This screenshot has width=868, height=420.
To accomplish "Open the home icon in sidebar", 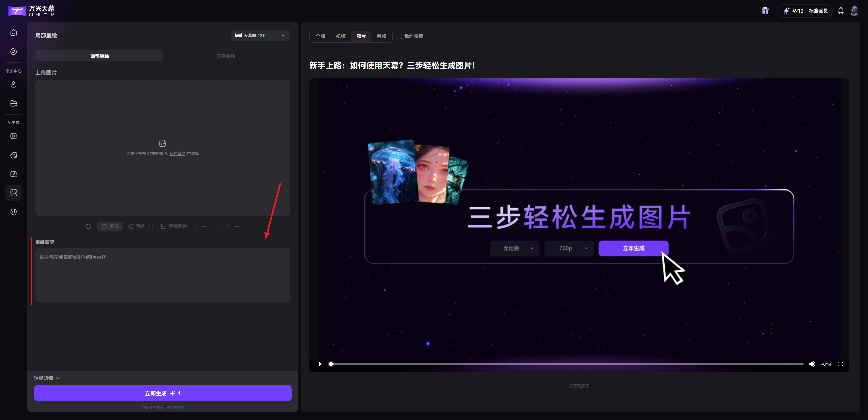I will coord(13,32).
